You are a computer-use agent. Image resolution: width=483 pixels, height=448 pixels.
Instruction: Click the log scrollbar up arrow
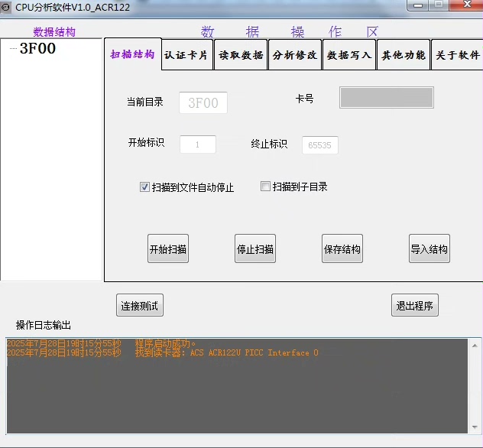pyautogui.click(x=475, y=346)
